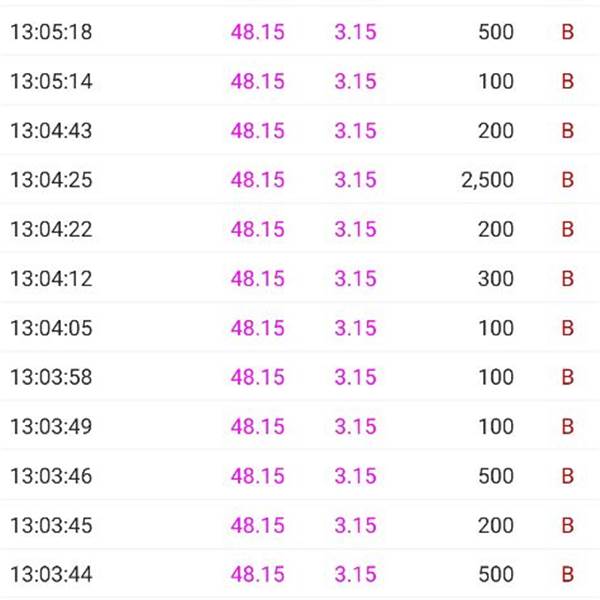Viewport: 600px width, 600px height.
Task: Select the 13:03:46 trade row
Action: (300, 476)
